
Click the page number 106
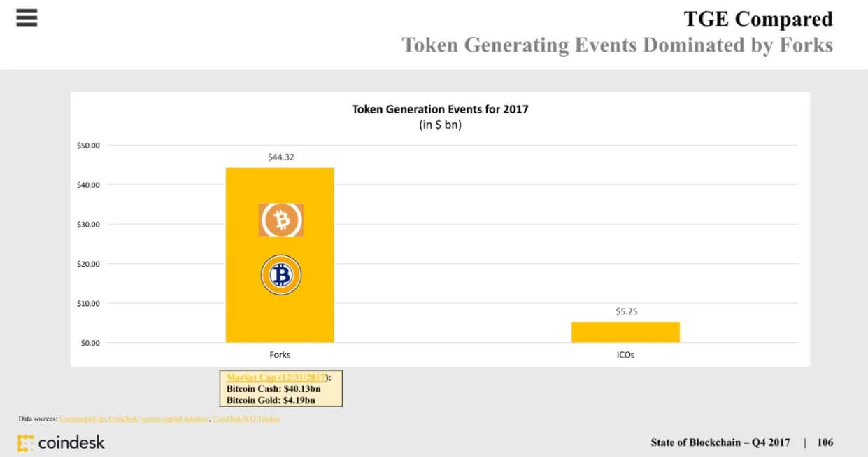(825, 442)
